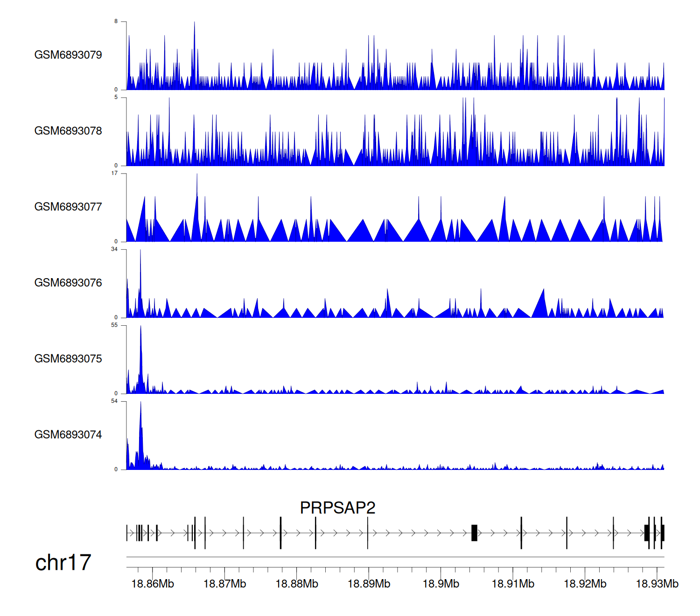Image resolution: width=700 pixels, height=616 pixels.
Task: Click the GSM6893075 track label
Action: (x=68, y=359)
